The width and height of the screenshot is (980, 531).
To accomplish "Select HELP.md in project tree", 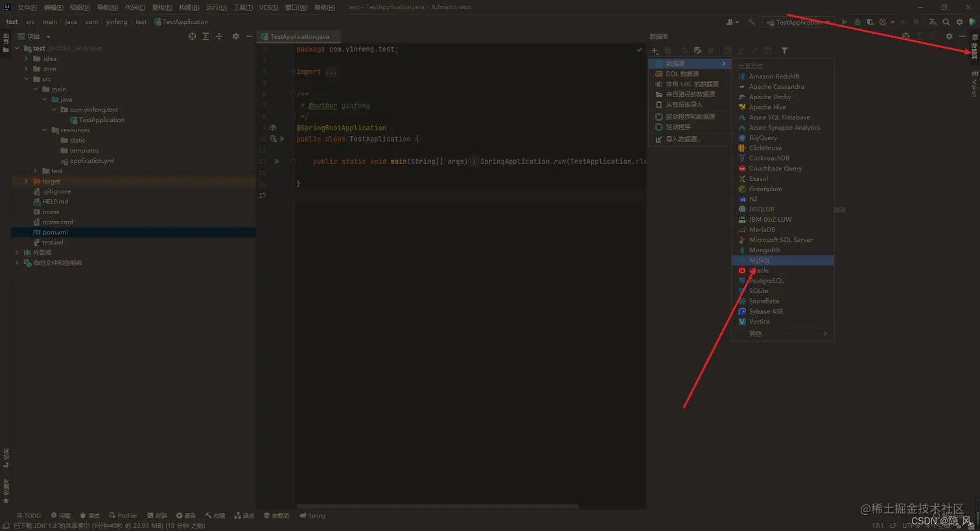I will 55,202.
